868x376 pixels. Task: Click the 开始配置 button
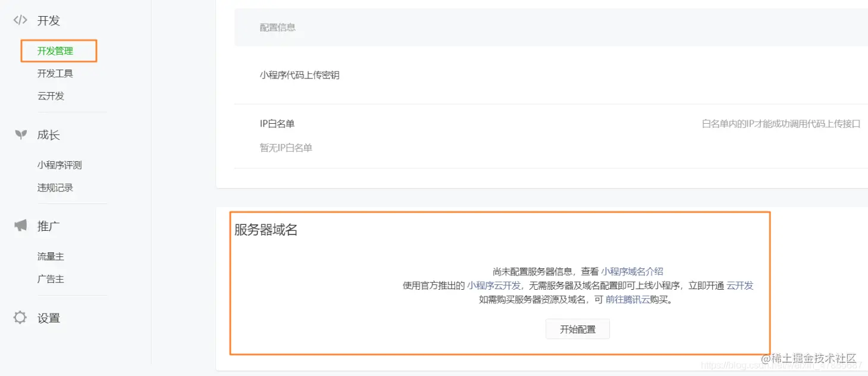[578, 329]
